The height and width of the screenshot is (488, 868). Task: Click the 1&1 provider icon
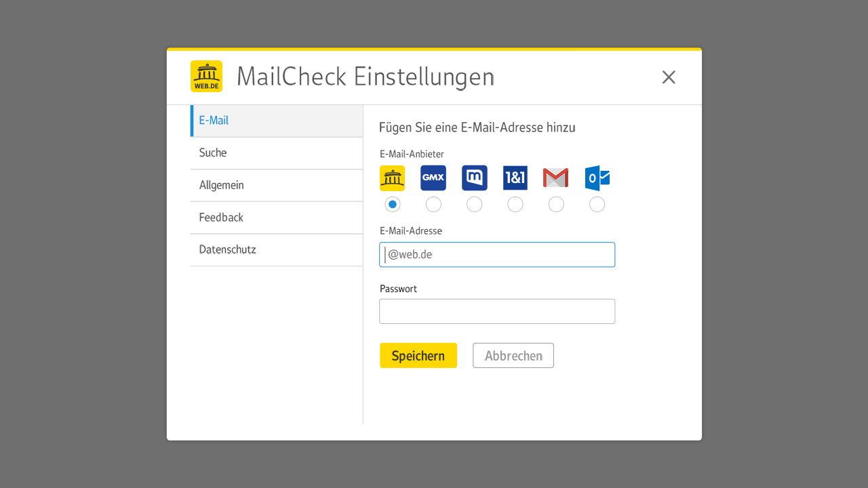point(515,178)
